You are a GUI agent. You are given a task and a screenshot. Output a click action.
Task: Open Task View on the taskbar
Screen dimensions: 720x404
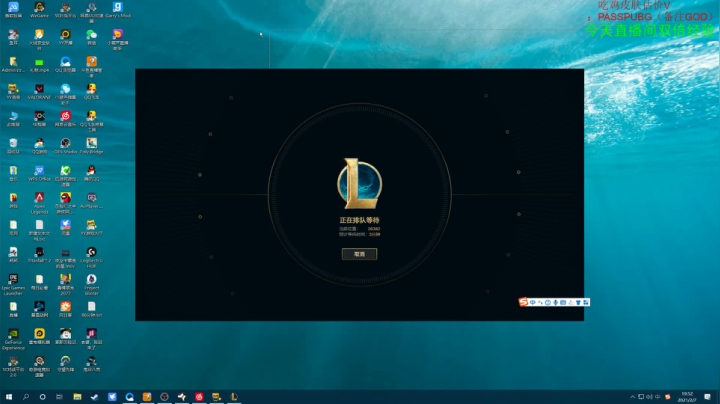pyautogui.click(x=59, y=397)
